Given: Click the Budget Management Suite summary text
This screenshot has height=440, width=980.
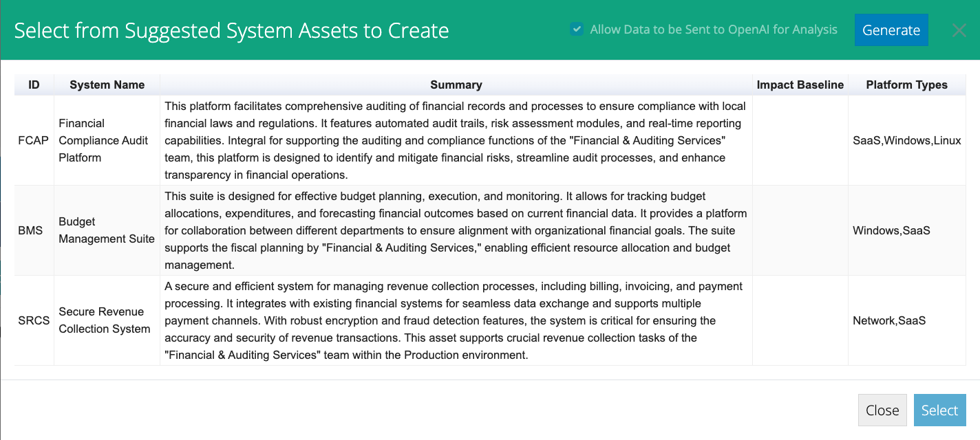Looking at the screenshot, I should (456, 230).
